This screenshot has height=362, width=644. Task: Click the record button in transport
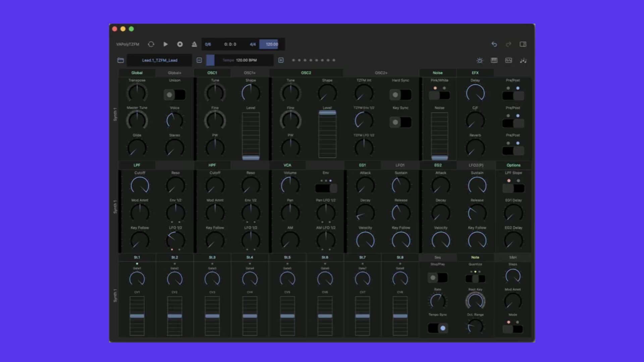tap(180, 44)
